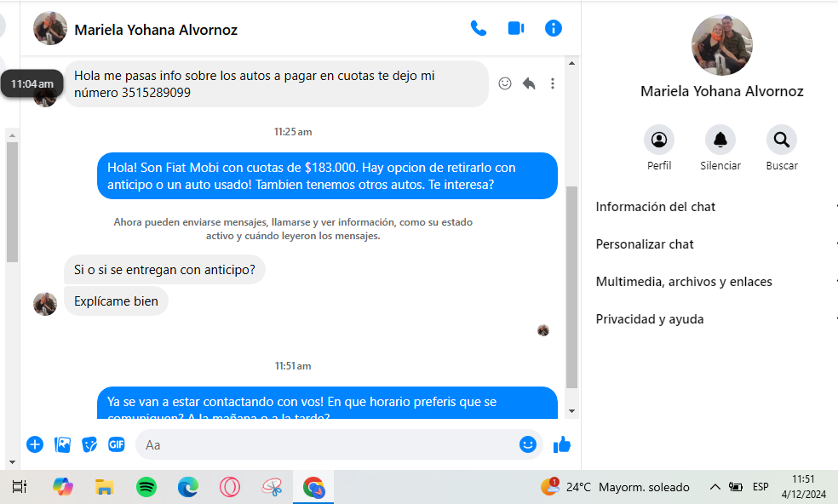The height and width of the screenshot is (504, 838).
Task: Send a thumbs-up like
Action: coord(562,444)
